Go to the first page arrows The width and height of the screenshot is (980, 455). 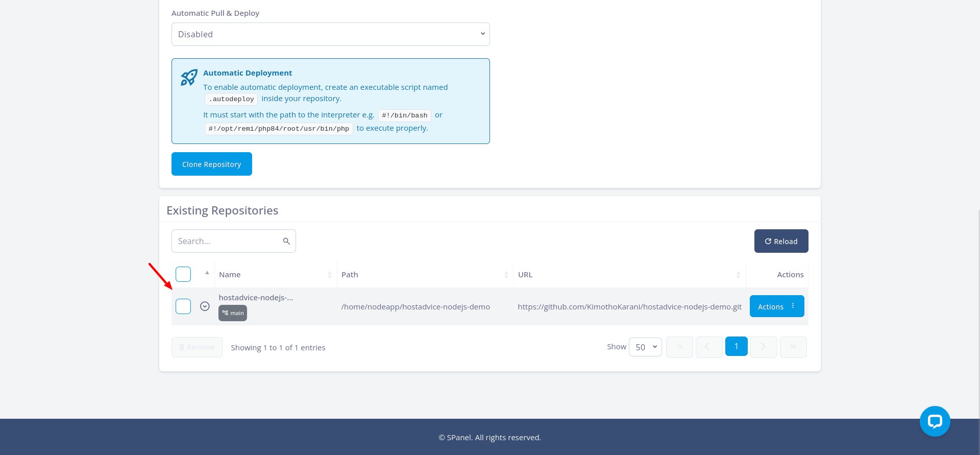pyautogui.click(x=679, y=347)
